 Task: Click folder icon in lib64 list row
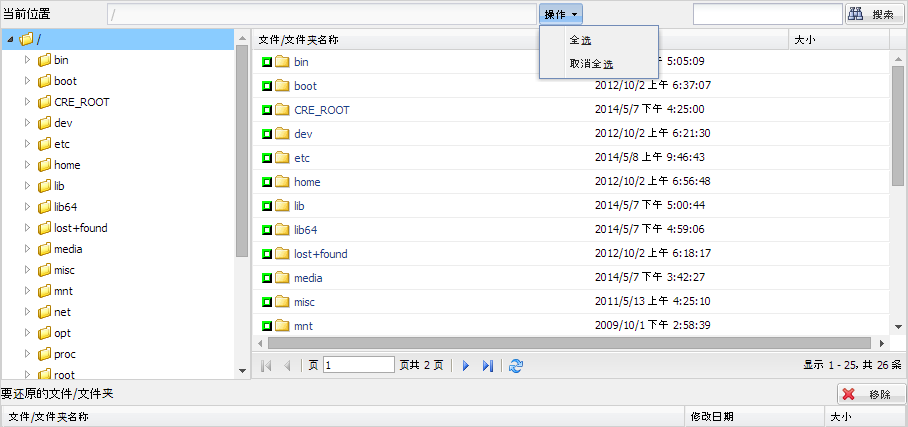coord(282,230)
